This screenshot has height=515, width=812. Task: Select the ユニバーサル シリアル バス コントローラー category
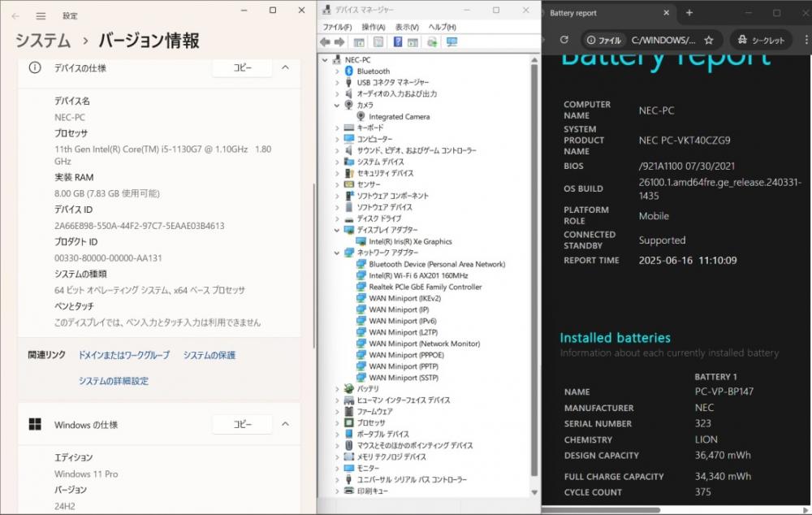411,480
